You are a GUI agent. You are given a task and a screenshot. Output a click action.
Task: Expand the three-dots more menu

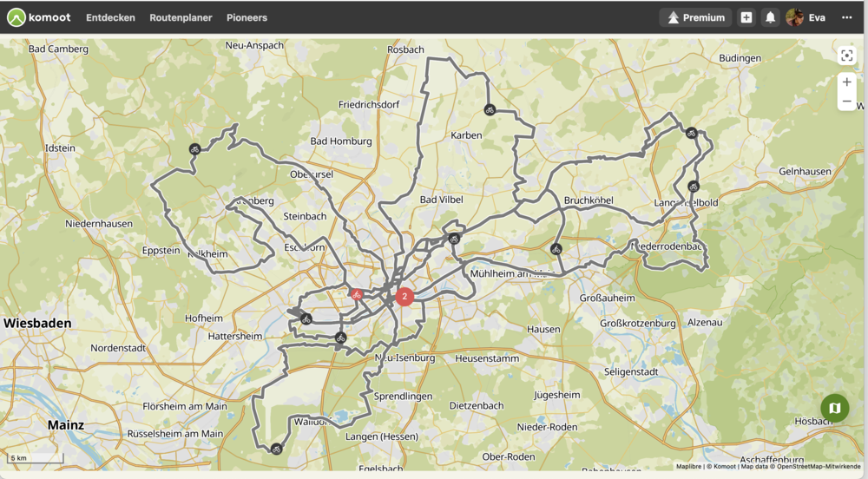pyautogui.click(x=846, y=17)
